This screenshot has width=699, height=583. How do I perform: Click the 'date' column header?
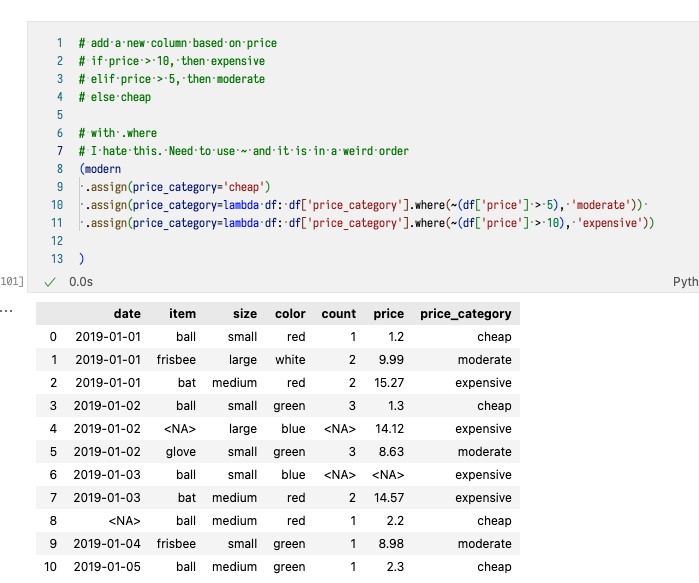(x=127, y=314)
